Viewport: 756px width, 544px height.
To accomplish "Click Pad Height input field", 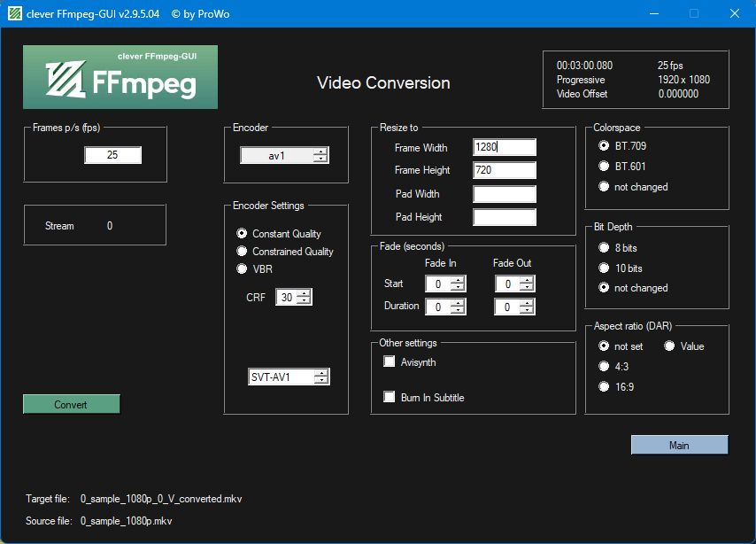I will [x=505, y=217].
